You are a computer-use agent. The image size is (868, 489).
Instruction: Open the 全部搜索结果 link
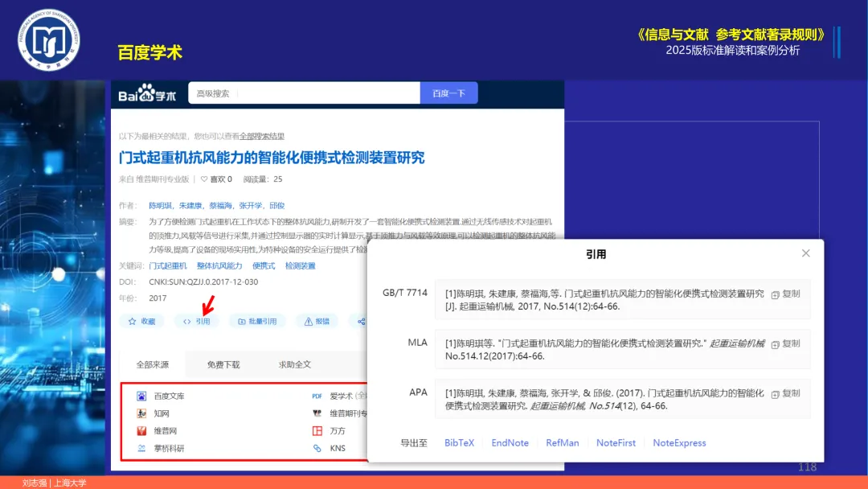262,136
